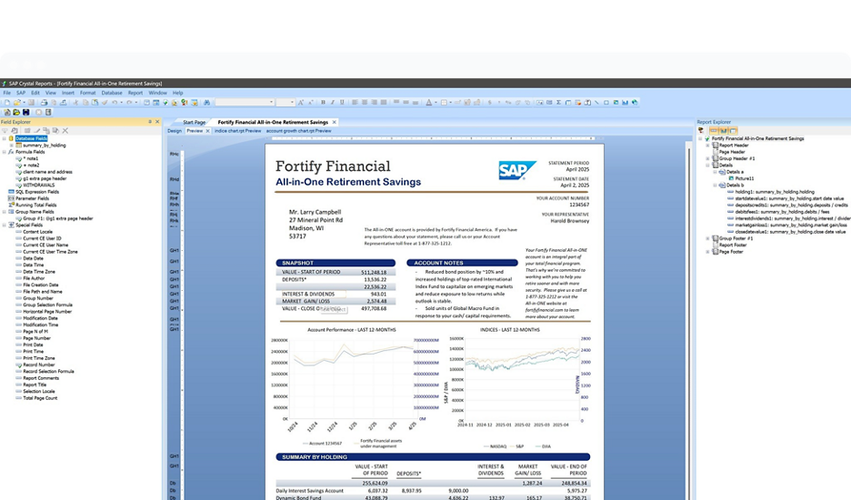Click the Font Color icon
The height and width of the screenshot is (500, 851).
(x=429, y=102)
